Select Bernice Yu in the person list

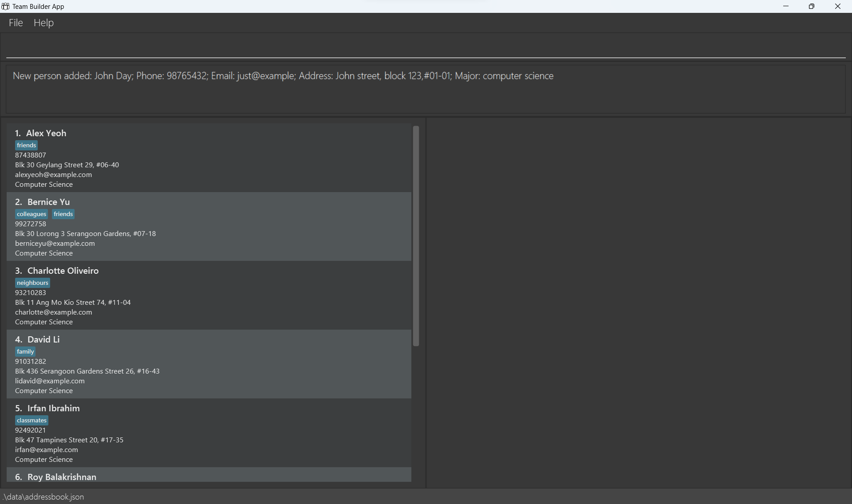(x=209, y=227)
